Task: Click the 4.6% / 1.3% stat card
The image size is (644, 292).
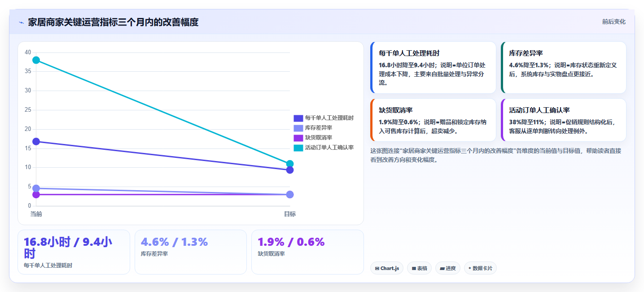Action: tap(191, 252)
